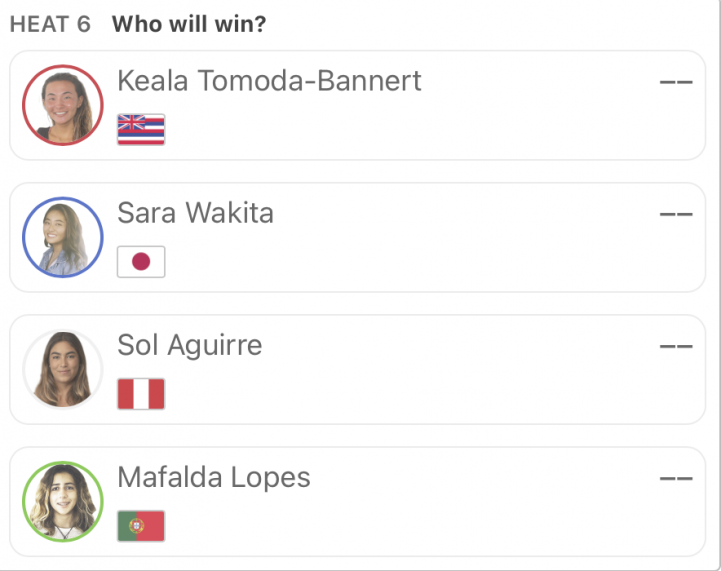Screen dimensions: 721x571
Task: Click Sol Aguirre's avatar photo
Action: (x=63, y=369)
